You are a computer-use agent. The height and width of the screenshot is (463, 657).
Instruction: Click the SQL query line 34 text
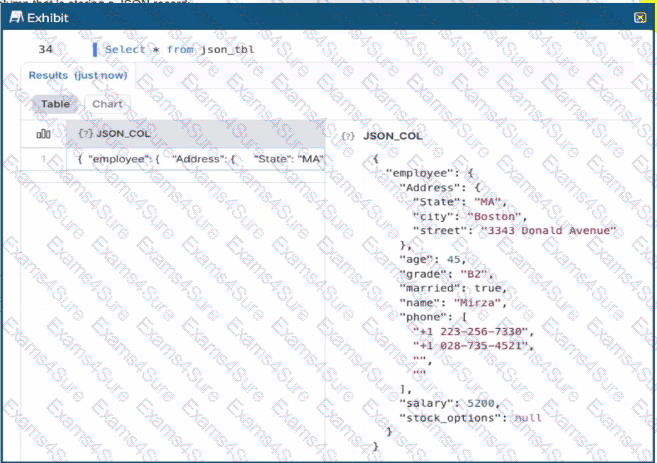(x=160, y=49)
